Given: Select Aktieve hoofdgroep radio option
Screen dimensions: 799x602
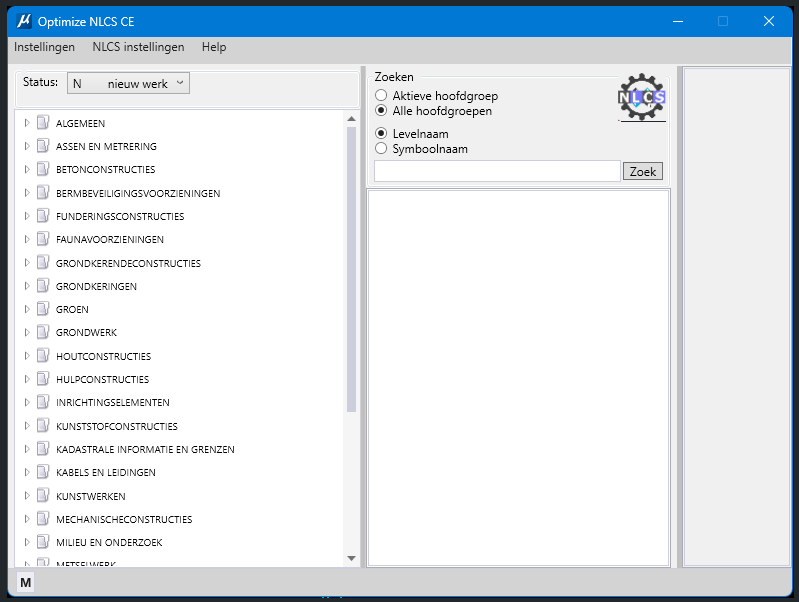Looking at the screenshot, I should click(x=381, y=95).
